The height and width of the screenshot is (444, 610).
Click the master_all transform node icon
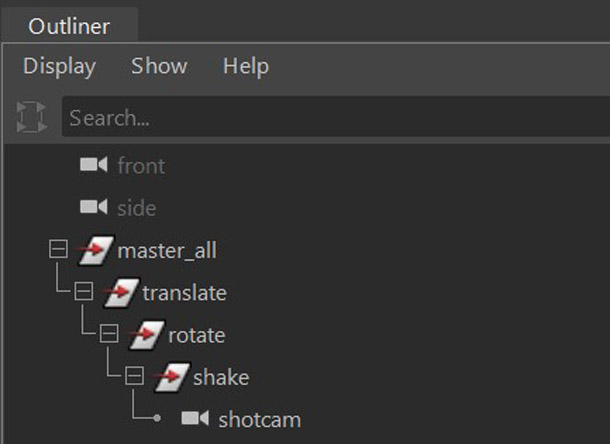point(94,250)
